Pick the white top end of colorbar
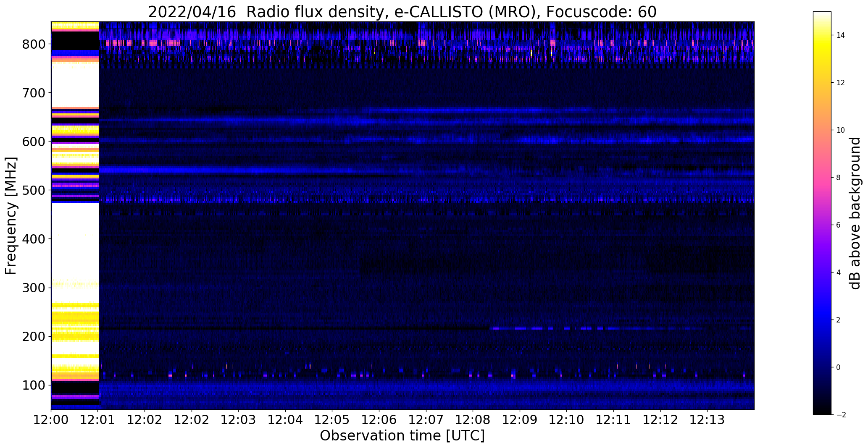The width and height of the screenshot is (868, 448). coord(822,18)
